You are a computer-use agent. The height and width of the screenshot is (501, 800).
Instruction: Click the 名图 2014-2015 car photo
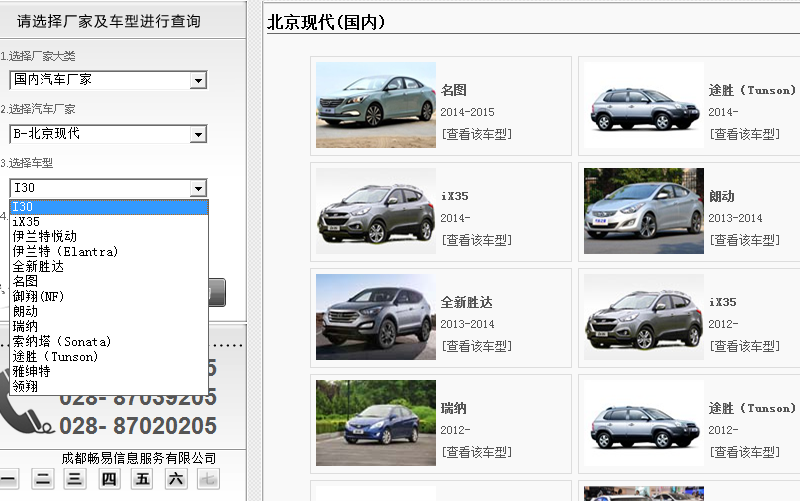point(376,105)
